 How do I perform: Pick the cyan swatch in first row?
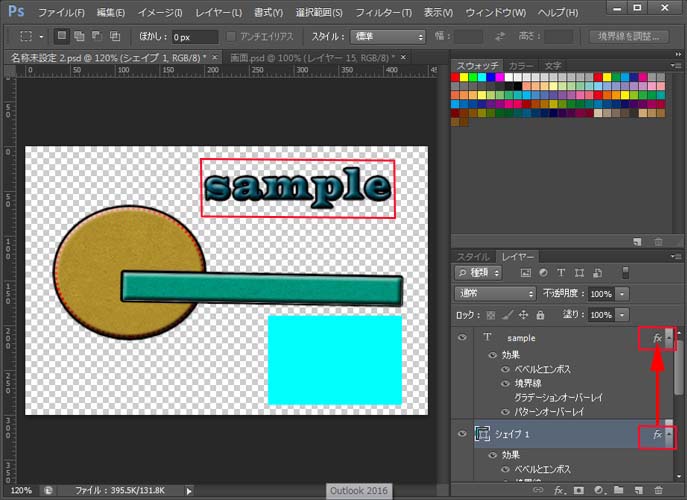482,78
